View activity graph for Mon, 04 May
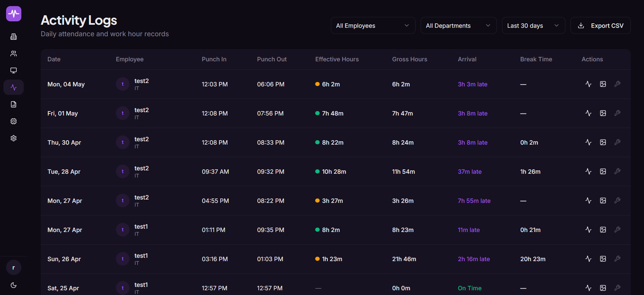Image resolution: width=644 pixels, height=295 pixels. pyautogui.click(x=588, y=84)
